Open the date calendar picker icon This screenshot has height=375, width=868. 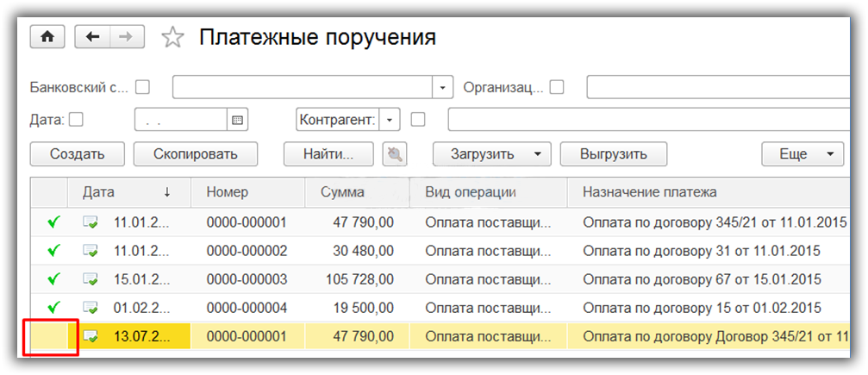(238, 120)
